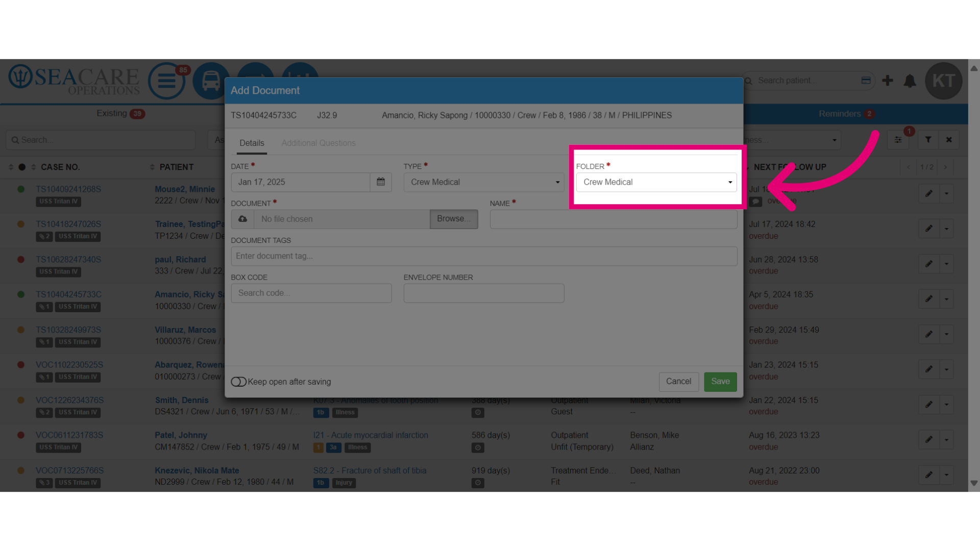Viewport: 980px width, 551px height.
Task: Go to previous page arrow of pagination
Action: (908, 167)
